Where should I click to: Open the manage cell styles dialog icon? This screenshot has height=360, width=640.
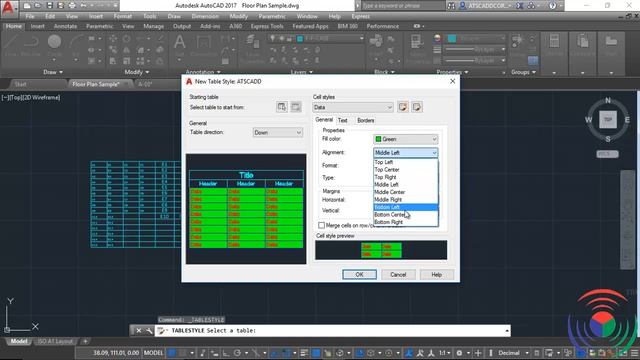tap(417, 107)
